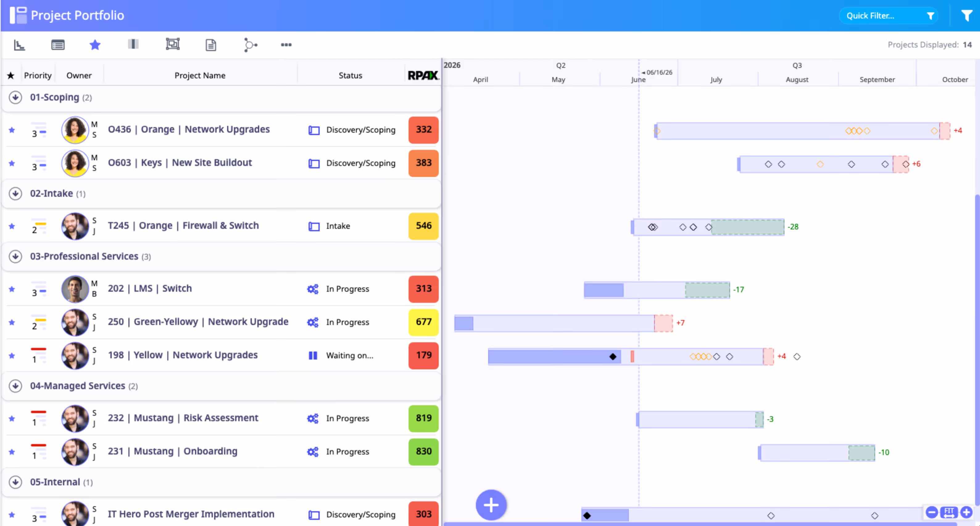The width and height of the screenshot is (980, 526).
Task: Toggle favorite star for 250 Green-Yellowy
Action: click(12, 322)
